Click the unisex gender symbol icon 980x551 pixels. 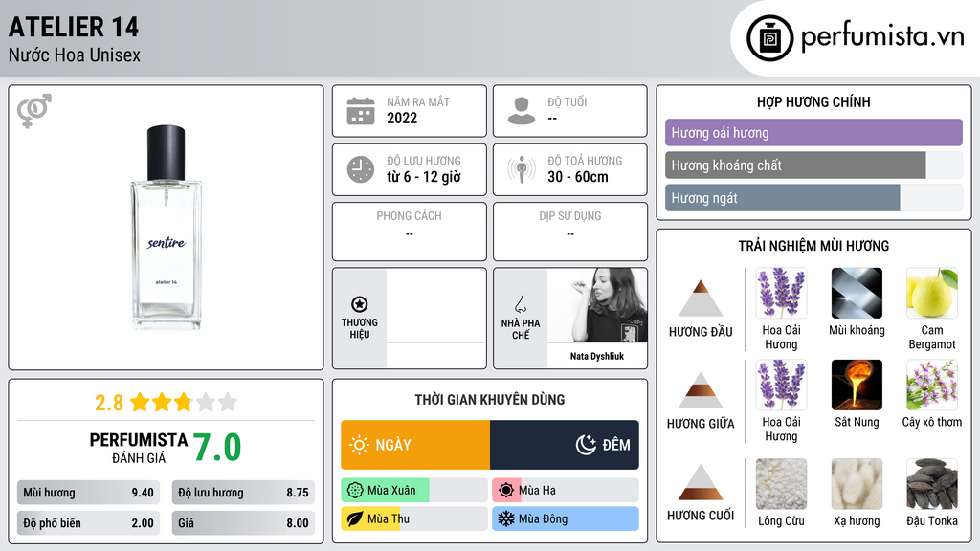tap(34, 111)
